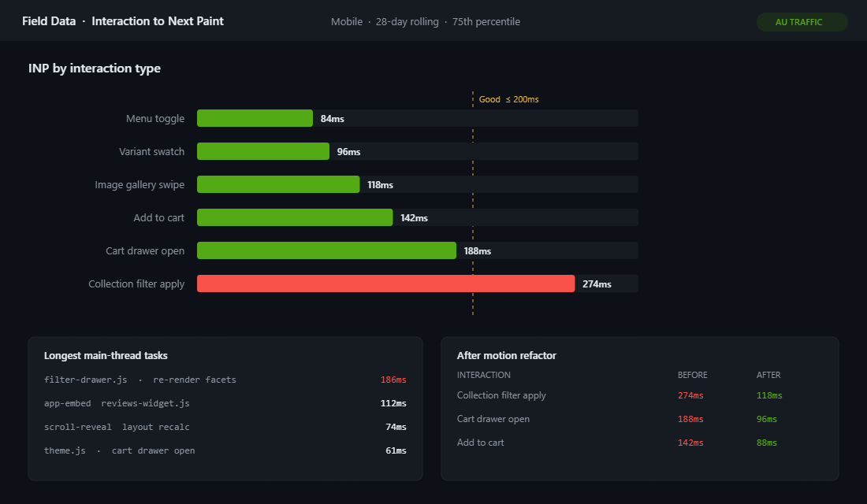
Task: Click the "Image gallery swipe" chart row label
Action: point(140,184)
